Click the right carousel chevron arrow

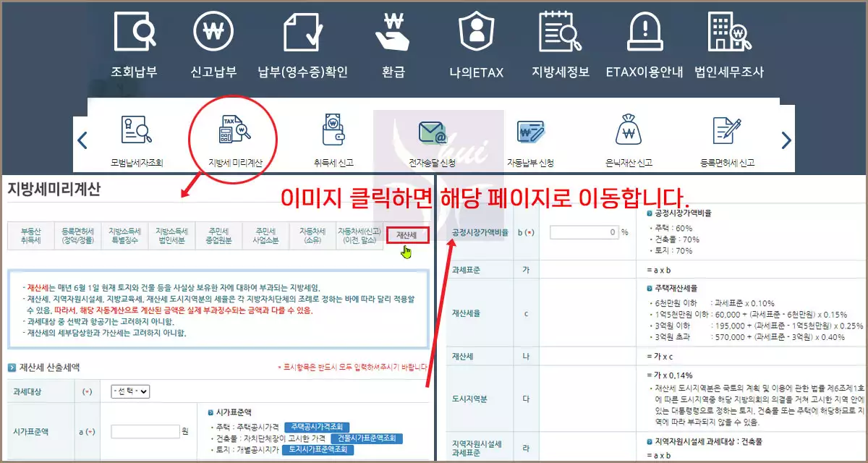tap(786, 140)
